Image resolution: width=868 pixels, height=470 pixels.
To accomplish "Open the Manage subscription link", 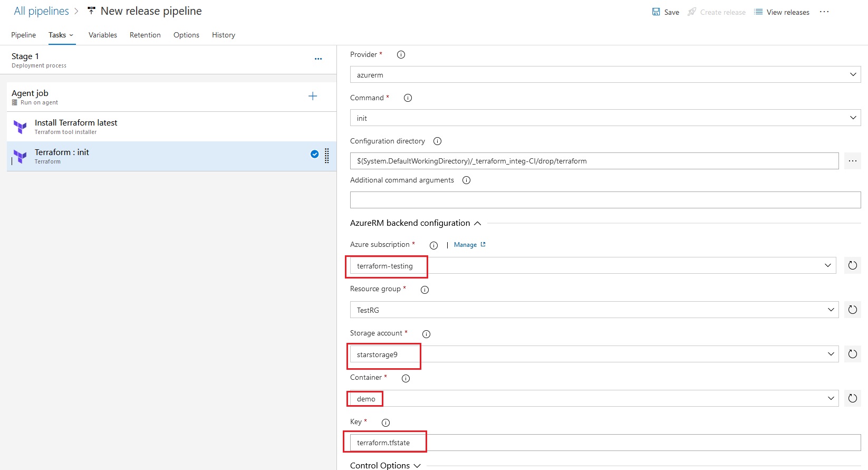I will pyautogui.click(x=469, y=245).
